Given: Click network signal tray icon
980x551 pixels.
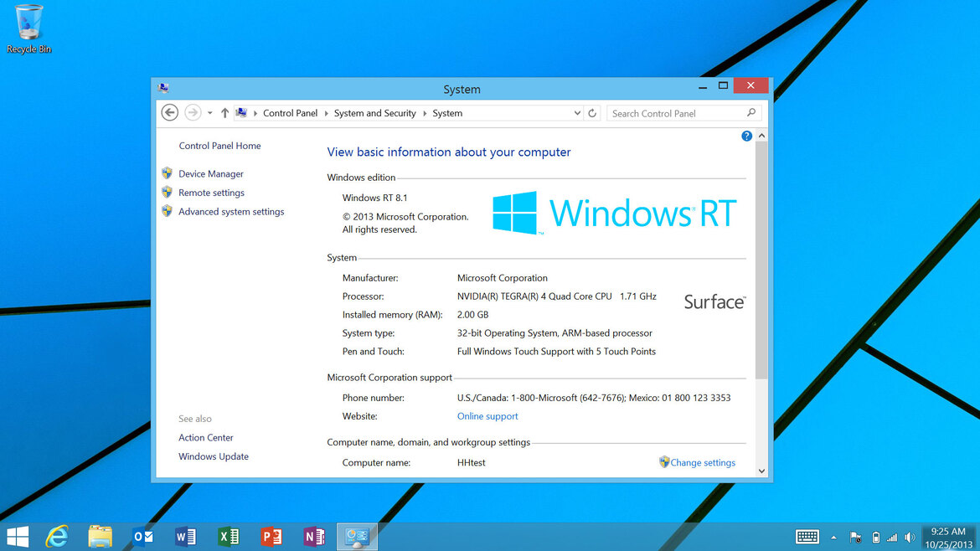Looking at the screenshot, I should click(892, 538).
